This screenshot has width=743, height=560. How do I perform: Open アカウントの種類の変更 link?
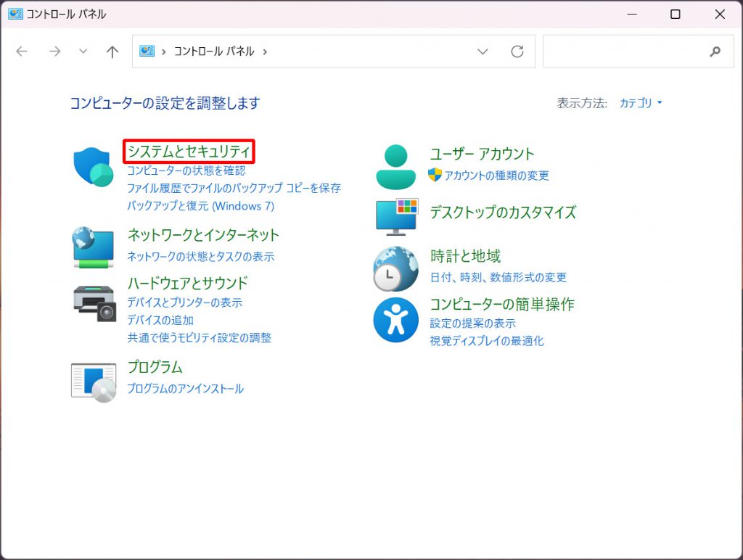click(496, 176)
